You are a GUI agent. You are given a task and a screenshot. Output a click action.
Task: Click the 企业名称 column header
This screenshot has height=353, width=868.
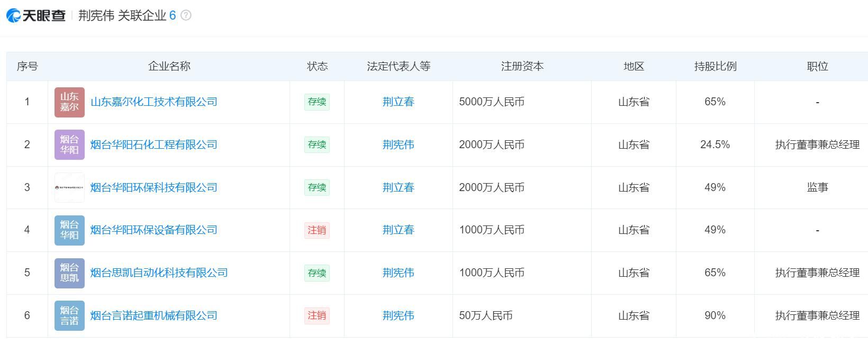click(169, 66)
